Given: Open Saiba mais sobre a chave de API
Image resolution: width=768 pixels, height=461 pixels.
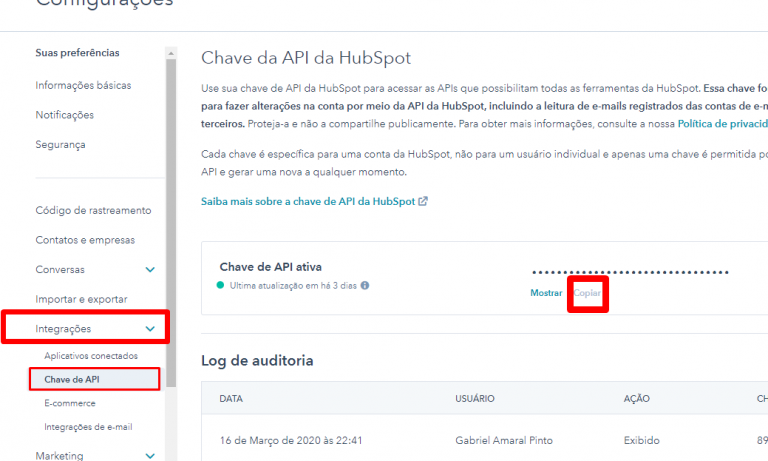Looking at the screenshot, I should (x=308, y=201).
